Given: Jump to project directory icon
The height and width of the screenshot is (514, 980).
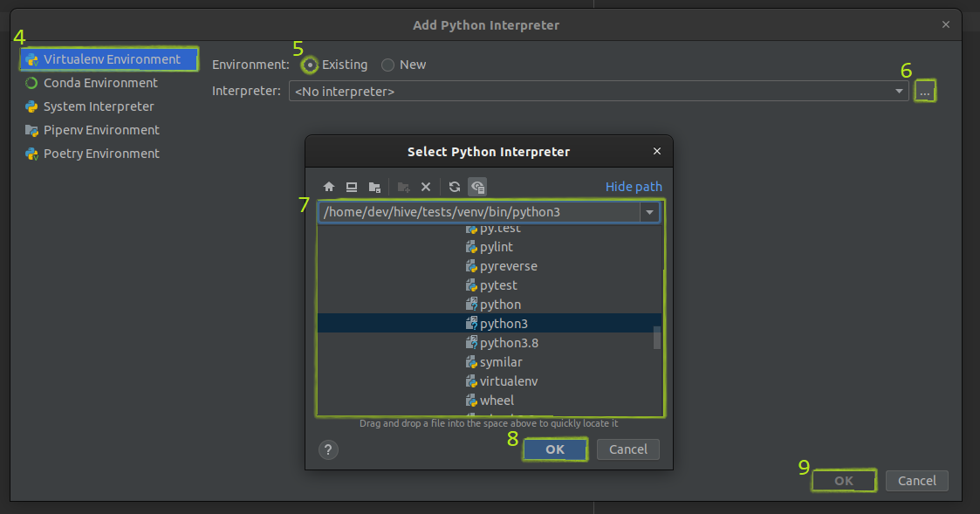Looking at the screenshot, I should click(x=374, y=187).
